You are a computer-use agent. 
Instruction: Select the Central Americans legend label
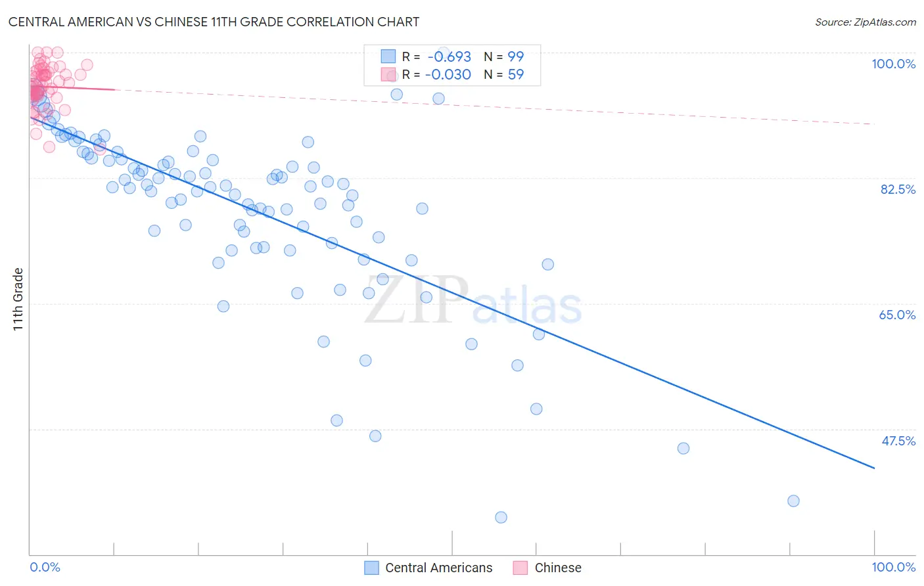[439, 568]
